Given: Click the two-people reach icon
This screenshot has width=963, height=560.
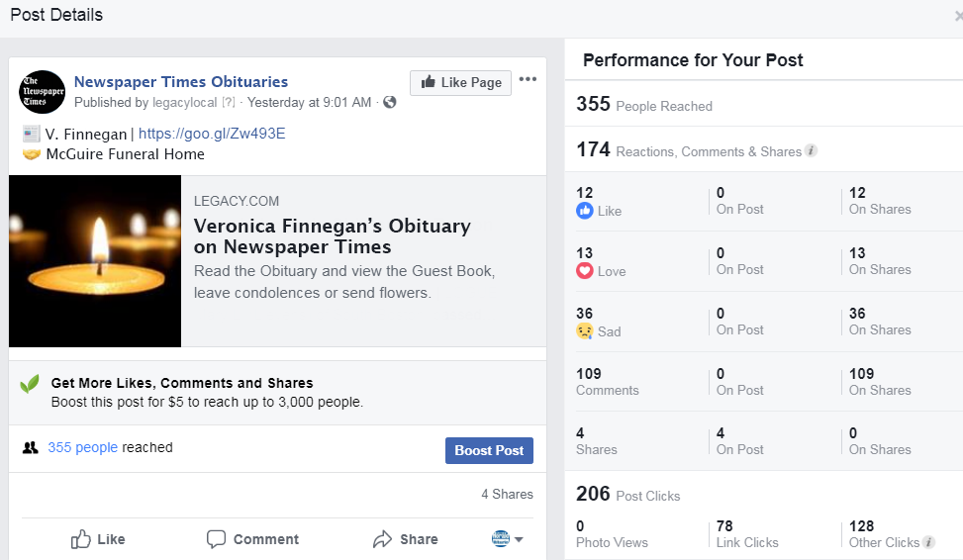Looking at the screenshot, I should click(x=30, y=447).
